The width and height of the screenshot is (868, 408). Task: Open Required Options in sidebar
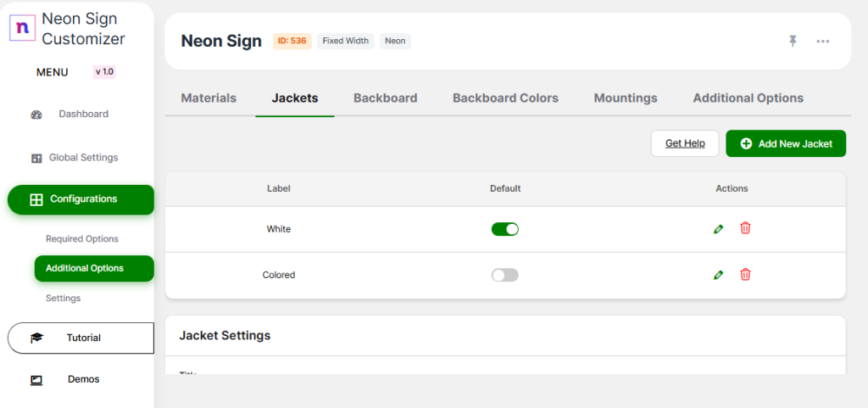pos(82,239)
